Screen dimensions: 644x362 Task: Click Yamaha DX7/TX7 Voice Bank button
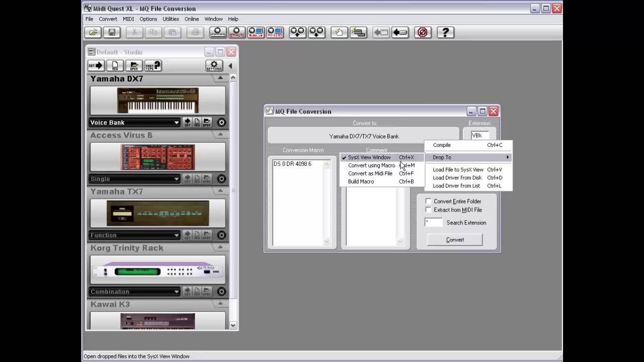(x=364, y=136)
